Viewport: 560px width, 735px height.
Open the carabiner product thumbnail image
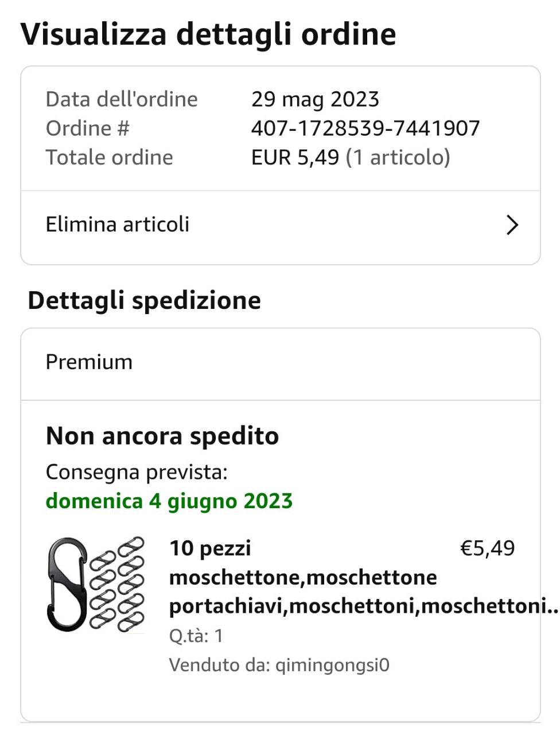(96, 585)
